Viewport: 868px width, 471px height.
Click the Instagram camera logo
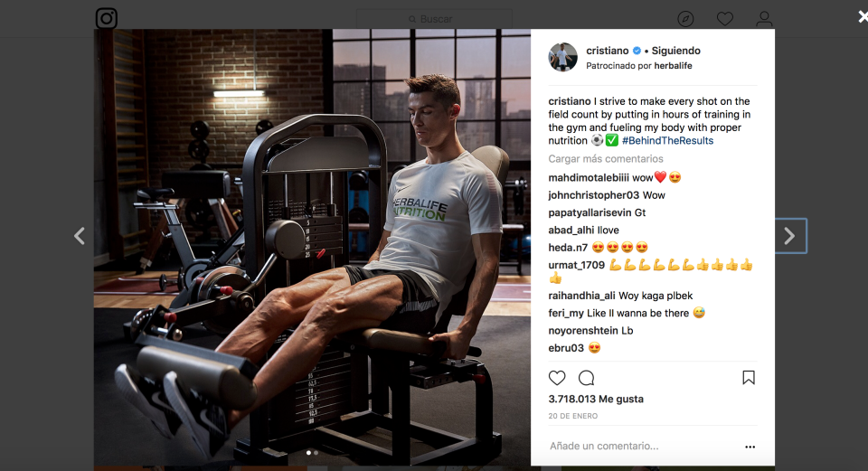click(107, 18)
